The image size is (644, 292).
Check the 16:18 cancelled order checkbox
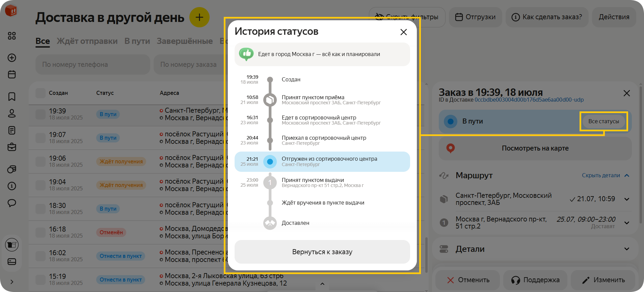click(41, 232)
